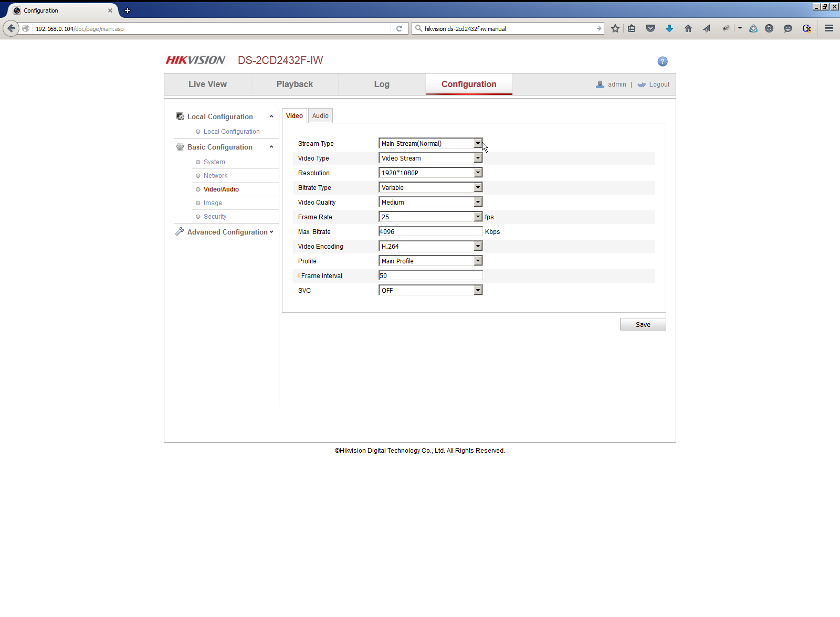
Task: Open the small dropdown arrow beside spider icon
Action: tap(740, 28)
